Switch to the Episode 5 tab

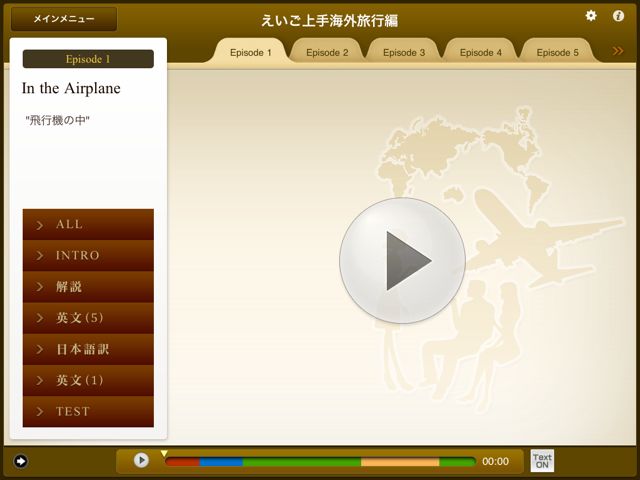557,53
